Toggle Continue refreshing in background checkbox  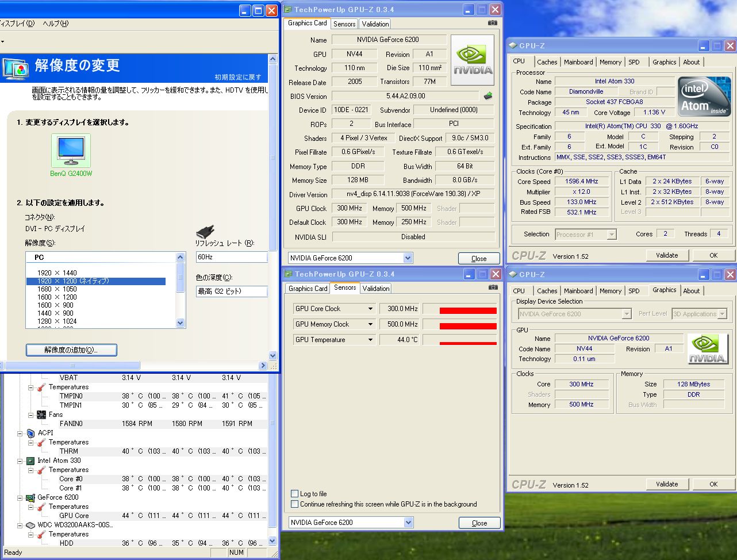(295, 504)
